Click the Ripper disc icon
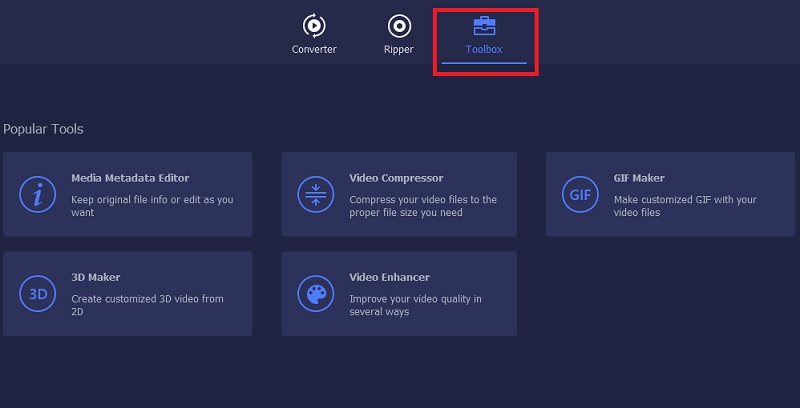Screen dimensions: 800x408 pos(399,26)
